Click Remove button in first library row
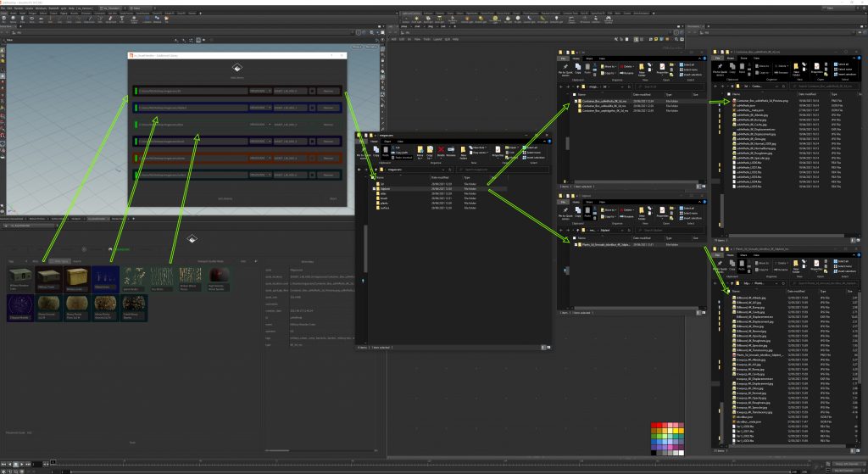 point(329,90)
